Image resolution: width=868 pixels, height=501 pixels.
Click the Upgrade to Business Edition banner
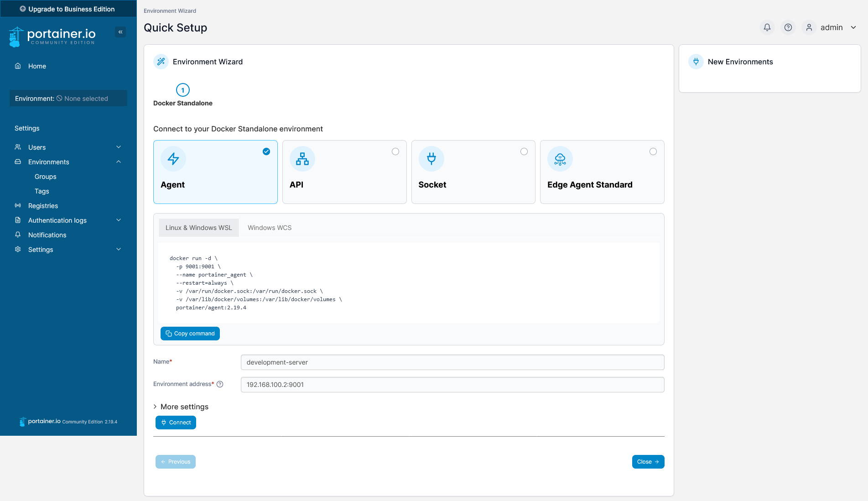click(68, 9)
